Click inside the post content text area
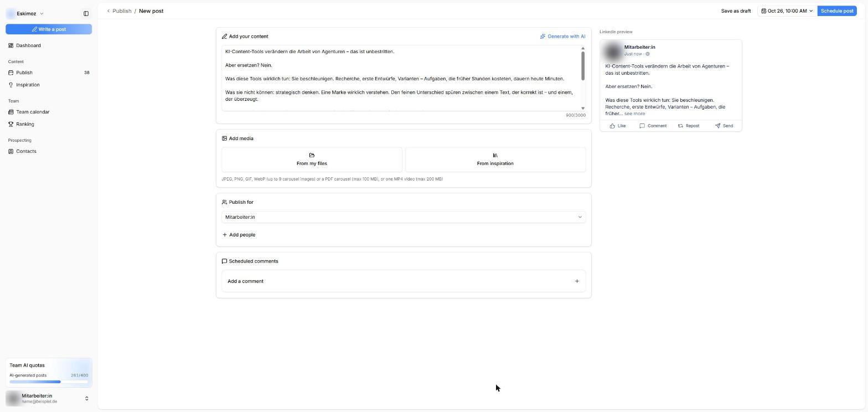868x412 pixels. (x=400, y=78)
